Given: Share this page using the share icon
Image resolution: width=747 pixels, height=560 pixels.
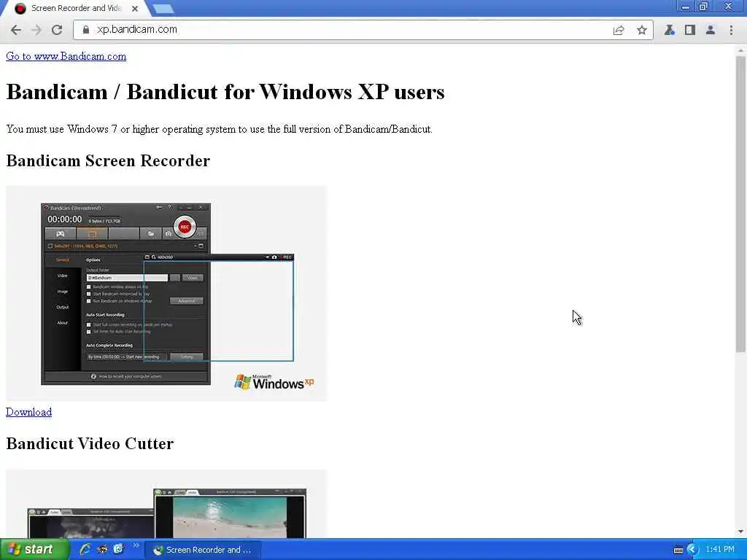Looking at the screenshot, I should (x=619, y=30).
